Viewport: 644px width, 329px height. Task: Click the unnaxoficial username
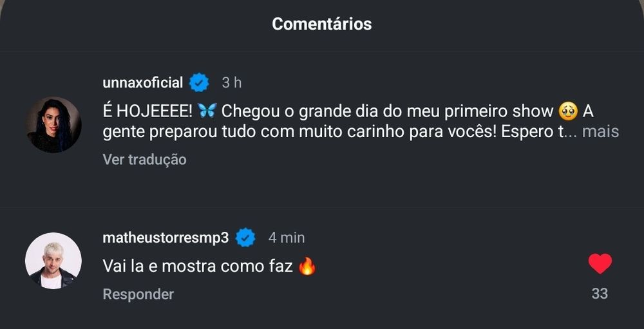coord(142,82)
